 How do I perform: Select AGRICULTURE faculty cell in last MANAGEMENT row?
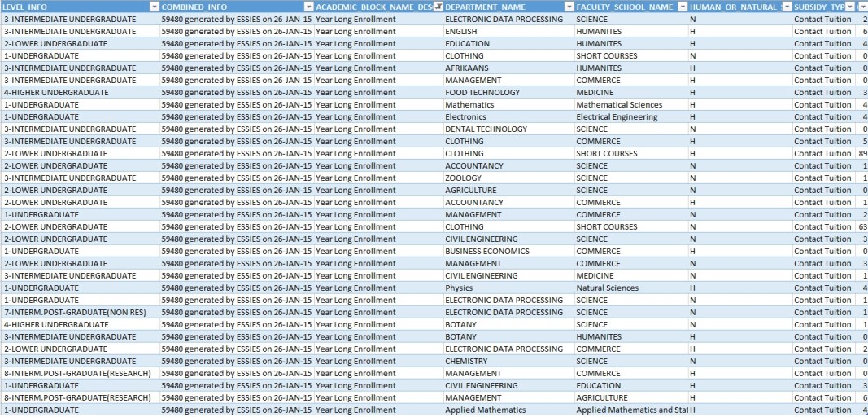click(x=631, y=397)
